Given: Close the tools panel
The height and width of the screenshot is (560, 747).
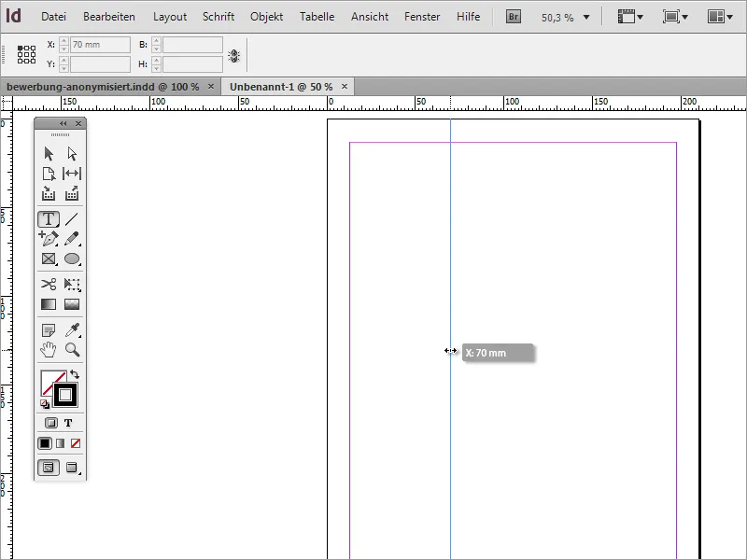Looking at the screenshot, I should [78, 124].
